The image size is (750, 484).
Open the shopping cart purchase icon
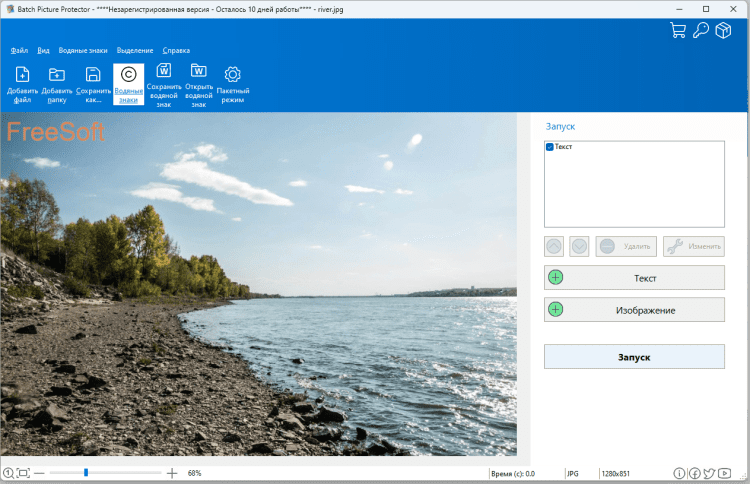click(x=678, y=30)
